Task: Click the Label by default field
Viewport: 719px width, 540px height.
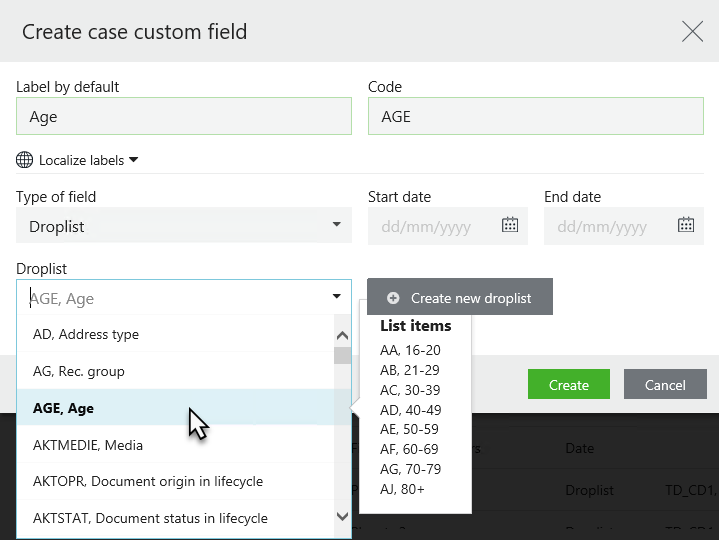Action: 184,116
